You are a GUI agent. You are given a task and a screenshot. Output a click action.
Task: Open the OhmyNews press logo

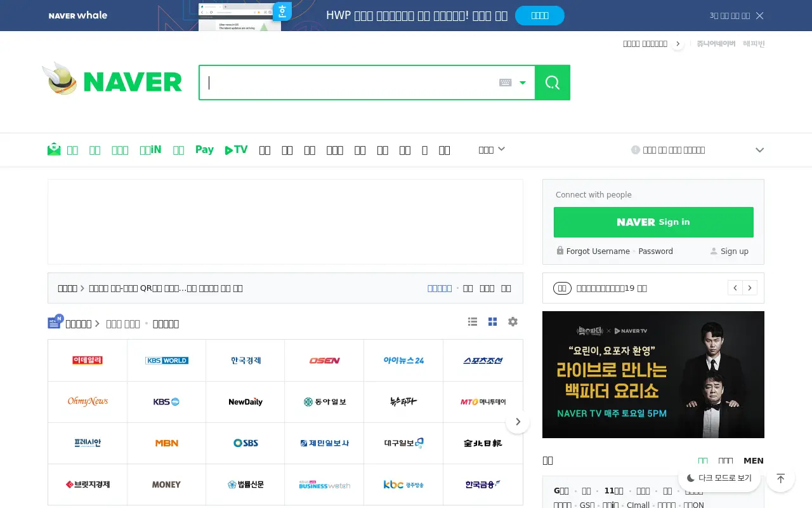tap(88, 401)
